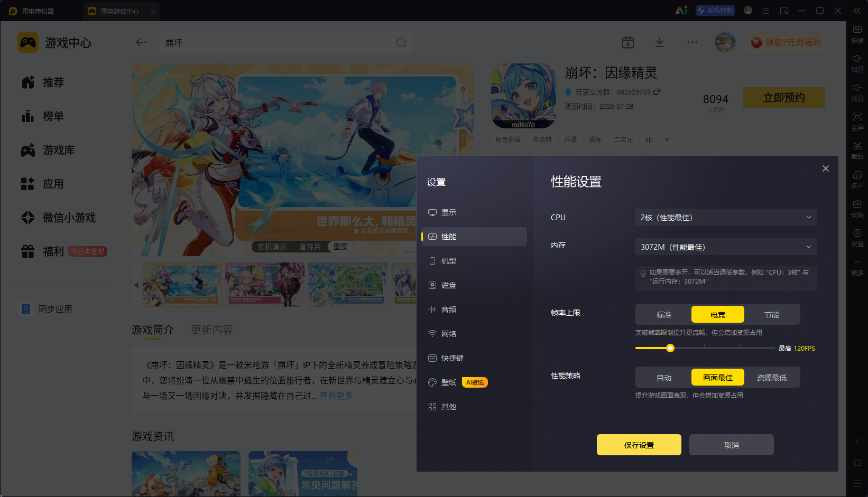Switch to 实机演示 media tab
Viewport: 868px width, 497px height.
272,247
